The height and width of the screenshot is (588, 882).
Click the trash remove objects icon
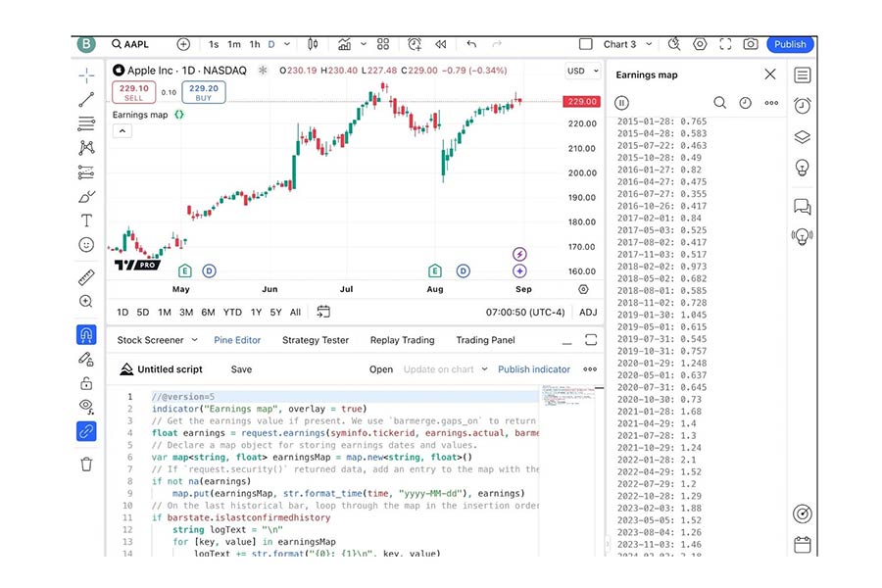click(x=86, y=465)
